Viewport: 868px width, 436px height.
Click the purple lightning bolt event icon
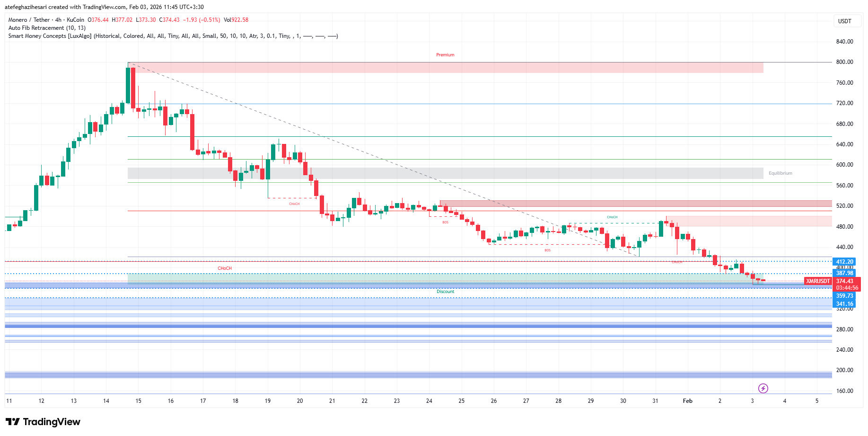point(763,389)
